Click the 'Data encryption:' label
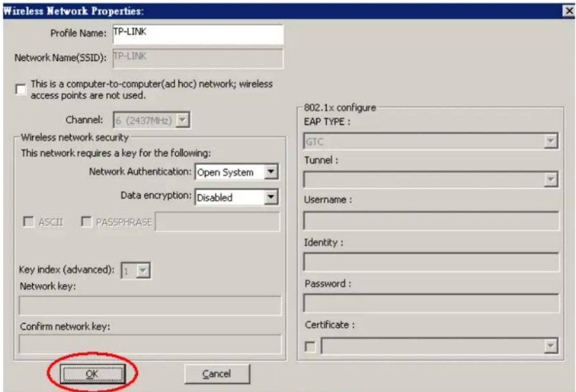Image resolution: width=576 pixels, height=392 pixels. click(156, 195)
